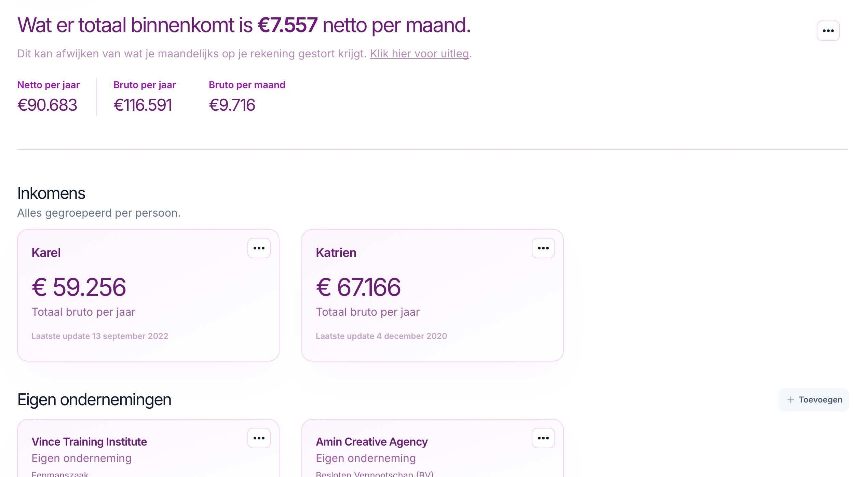Click the Inkomens section heading
868x477 pixels.
[51, 193]
